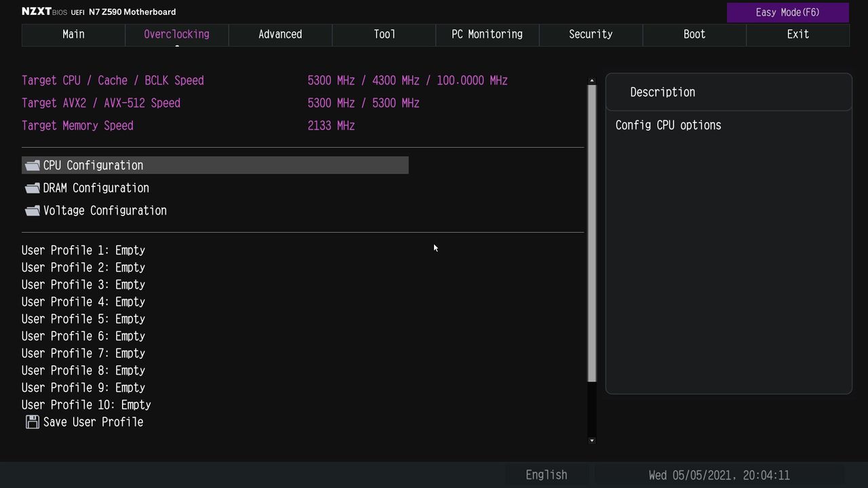Screen dimensions: 868x488
Task: Select User Profile 3: Empty
Action: tap(83, 285)
